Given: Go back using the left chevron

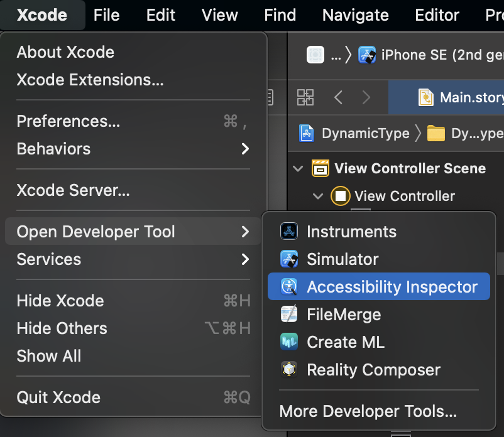Looking at the screenshot, I should [x=338, y=97].
